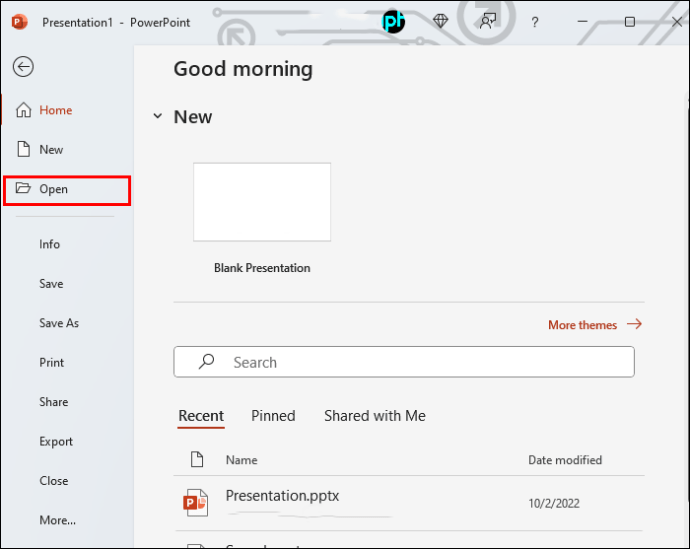690x549 pixels.
Task: Click the question mark help icon
Action: [x=535, y=22]
